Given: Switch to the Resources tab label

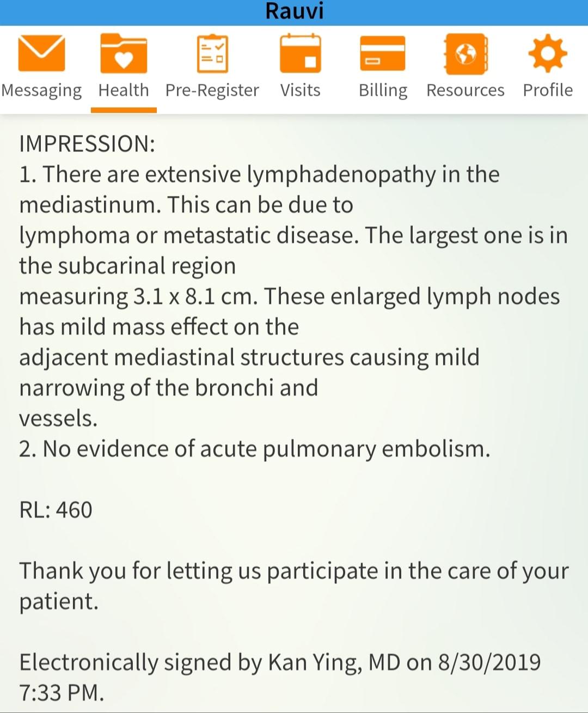Looking at the screenshot, I should coord(465,90).
